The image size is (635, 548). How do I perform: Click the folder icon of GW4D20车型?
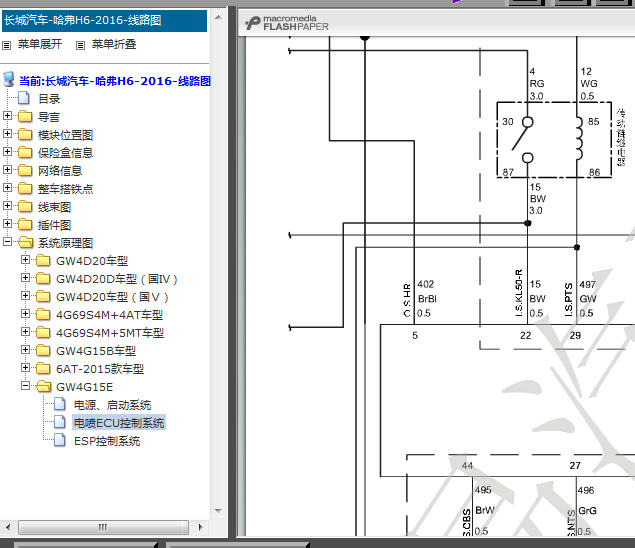[x=43, y=260]
